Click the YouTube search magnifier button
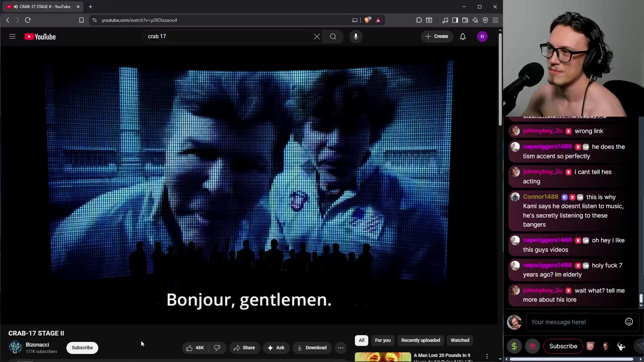The height and width of the screenshot is (362, 644). click(x=333, y=36)
